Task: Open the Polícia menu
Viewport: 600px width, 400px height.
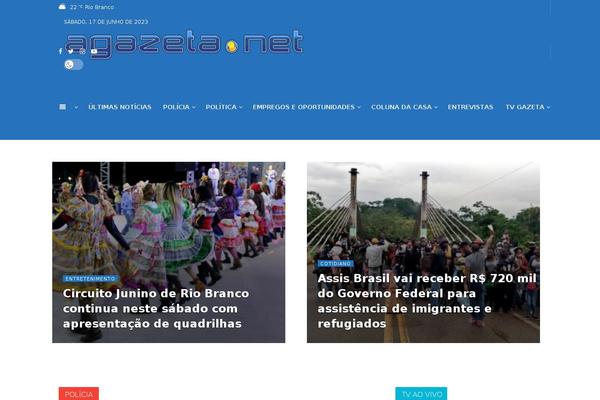Action: 176,107
